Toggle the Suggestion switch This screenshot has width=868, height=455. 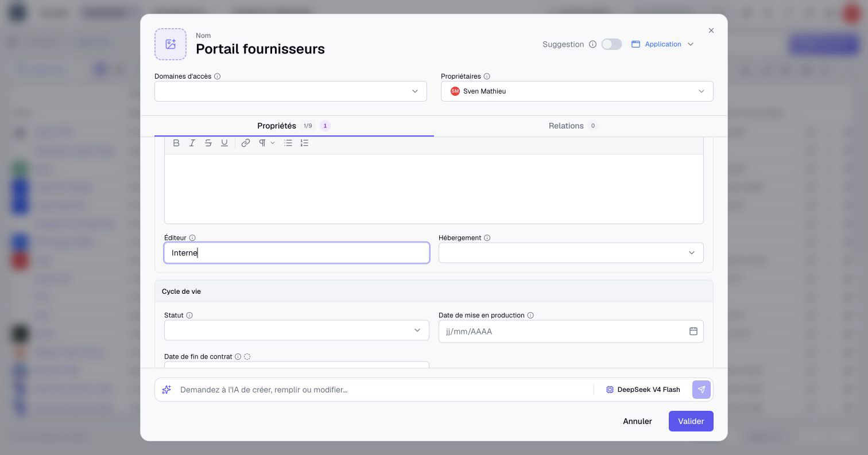pyautogui.click(x=611, y=44)
